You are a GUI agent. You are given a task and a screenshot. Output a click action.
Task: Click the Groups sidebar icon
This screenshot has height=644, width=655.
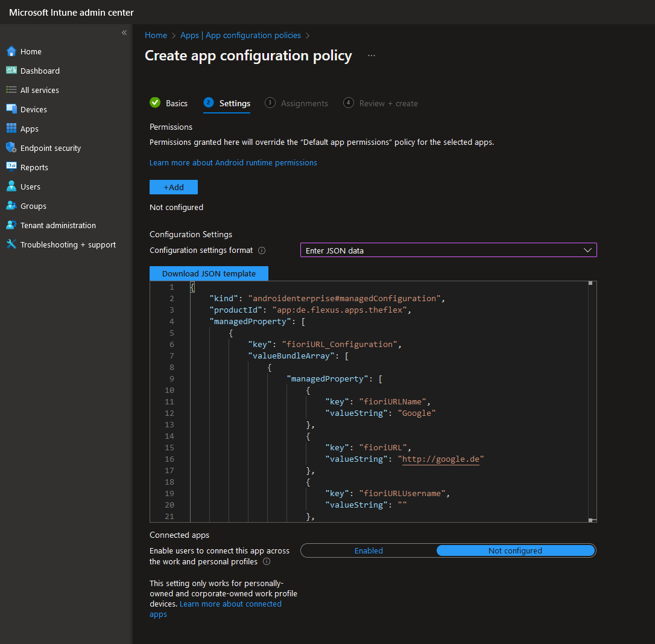pyautogui.click(x=11, y=206)
